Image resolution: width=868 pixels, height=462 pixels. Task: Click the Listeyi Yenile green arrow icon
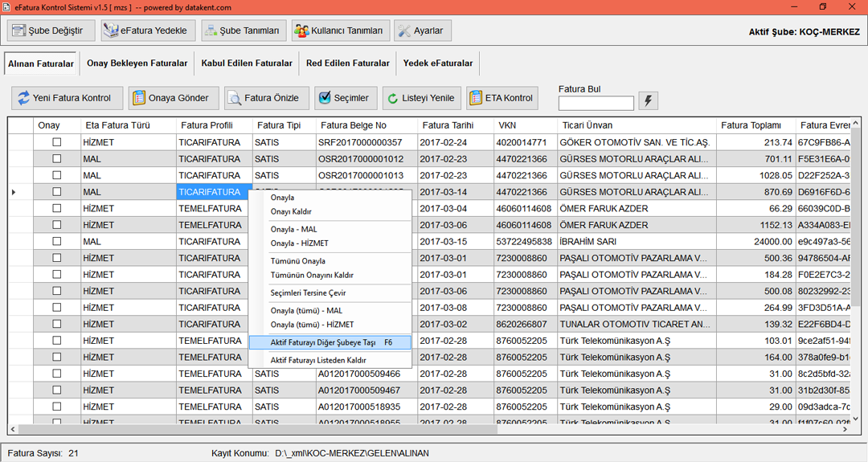(x=392, y=98)
